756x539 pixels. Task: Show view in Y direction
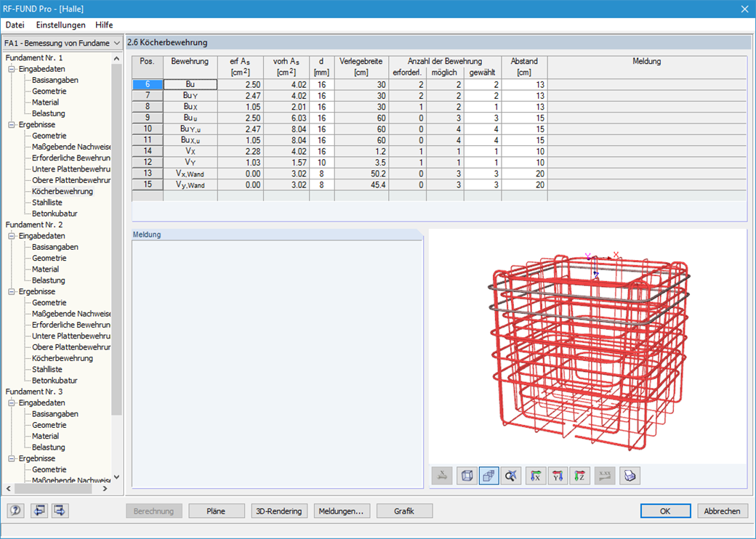[x=558, y=476]
